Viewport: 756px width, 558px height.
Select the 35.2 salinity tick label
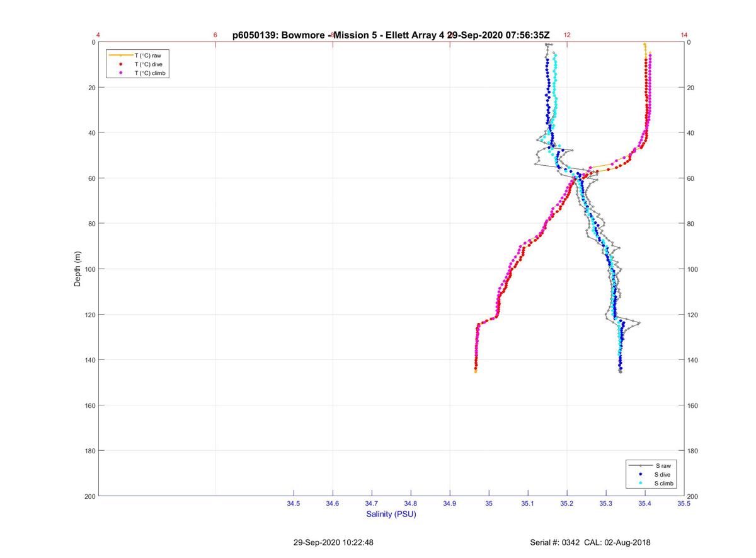567,503
